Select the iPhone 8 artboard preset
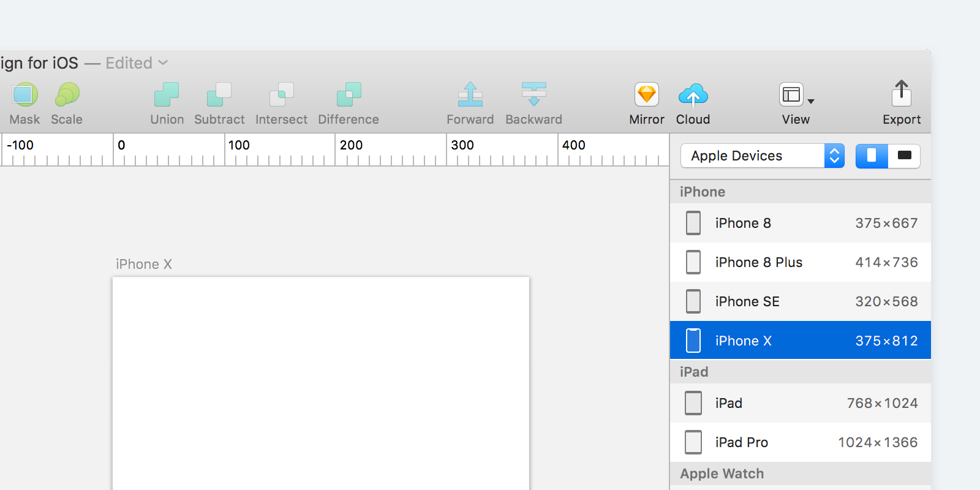 coord(801,223)
